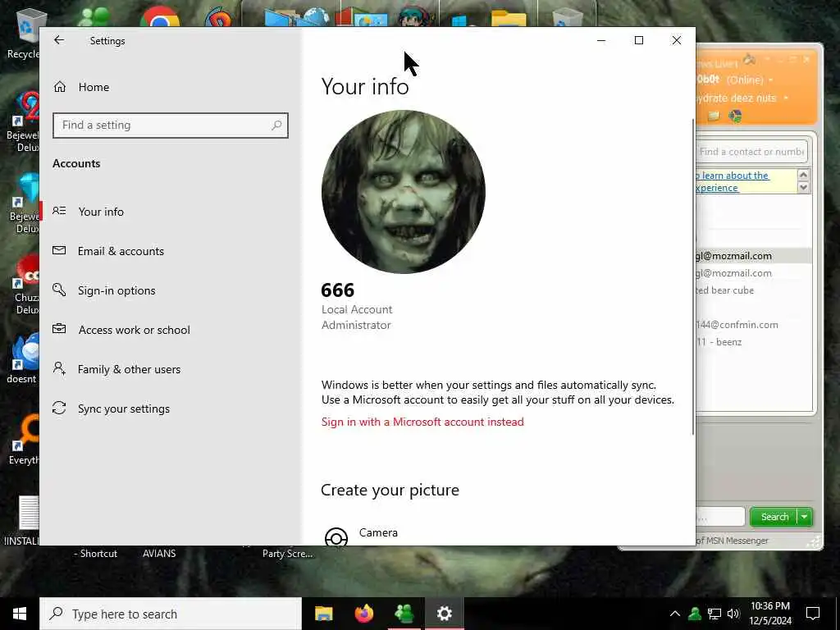Screen dimensions: 840x630
Task: Click the Messenger banner scroll up arrow
Action: tap(803, 175)
